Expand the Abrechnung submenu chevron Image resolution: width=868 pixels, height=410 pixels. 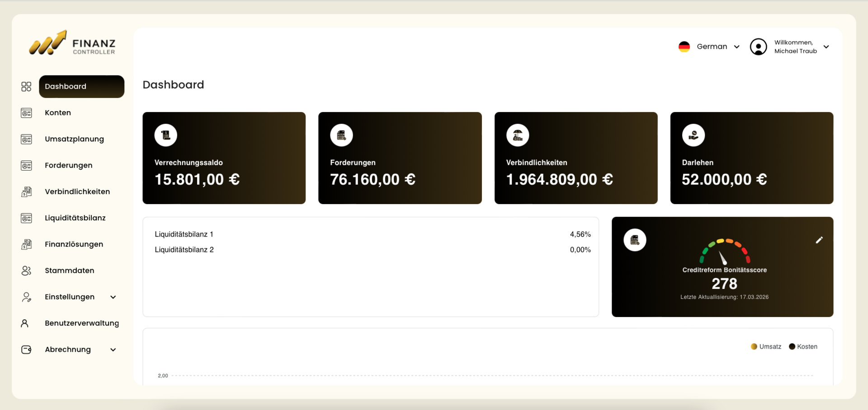(113, 350)
